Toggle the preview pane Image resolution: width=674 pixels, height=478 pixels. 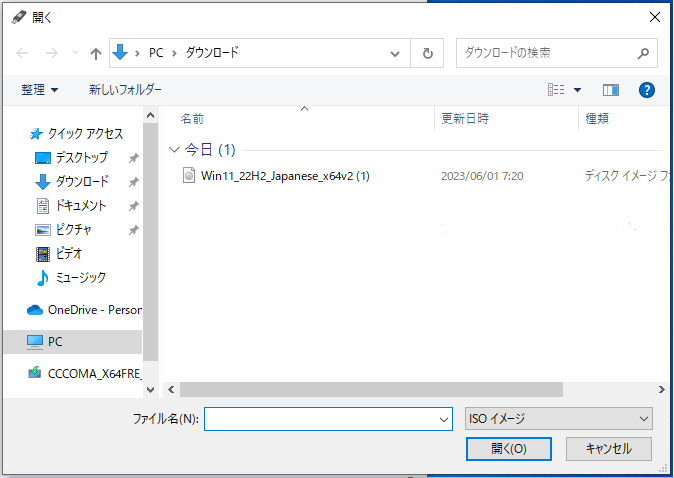[610, 90]
